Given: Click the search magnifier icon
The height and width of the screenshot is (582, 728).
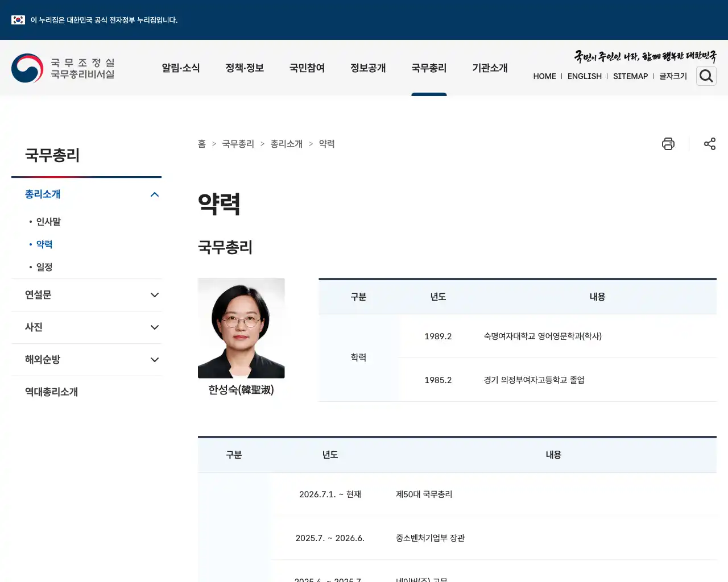Looking at the screenshot, I should click(x=706, y=76).
